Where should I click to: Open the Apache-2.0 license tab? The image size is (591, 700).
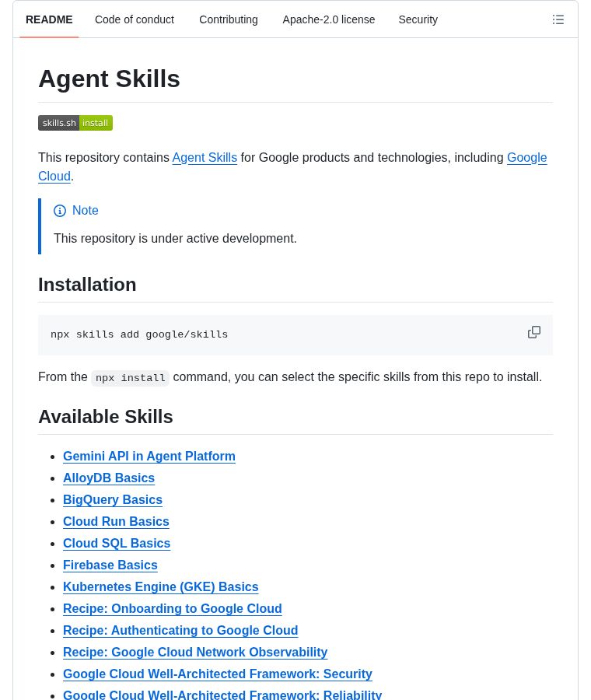coord(328,19)
